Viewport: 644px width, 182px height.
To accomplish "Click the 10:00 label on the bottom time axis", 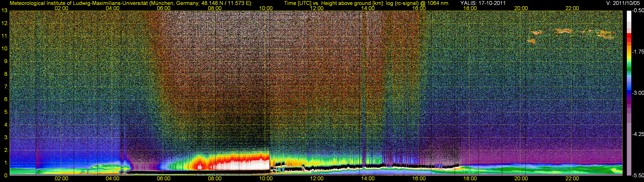I will tap(266, 179).
